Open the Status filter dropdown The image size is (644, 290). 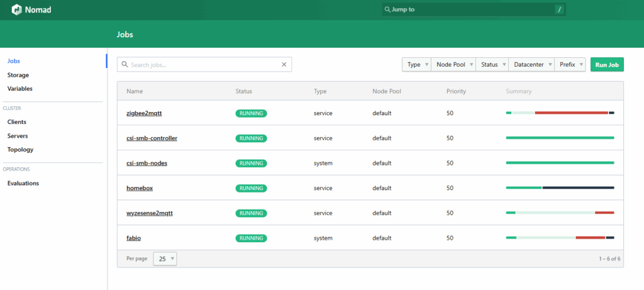pos(492,65)
